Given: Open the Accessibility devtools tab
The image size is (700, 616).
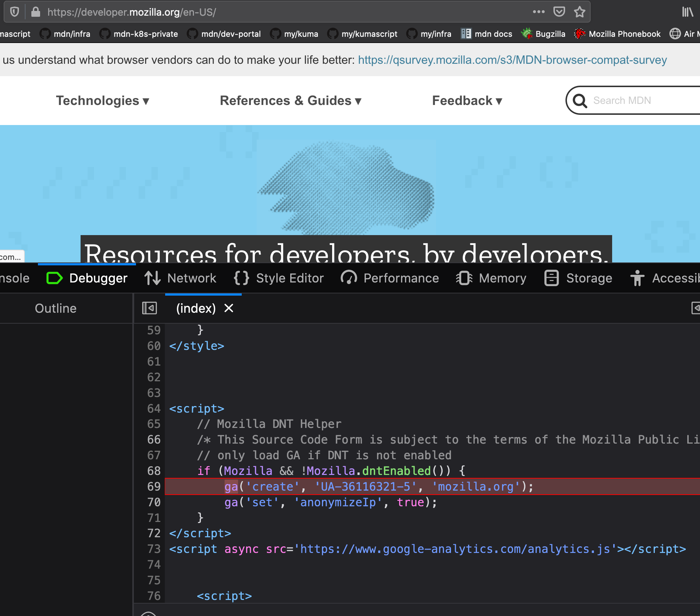Looking at the screenshot, I should click(665, 278).
